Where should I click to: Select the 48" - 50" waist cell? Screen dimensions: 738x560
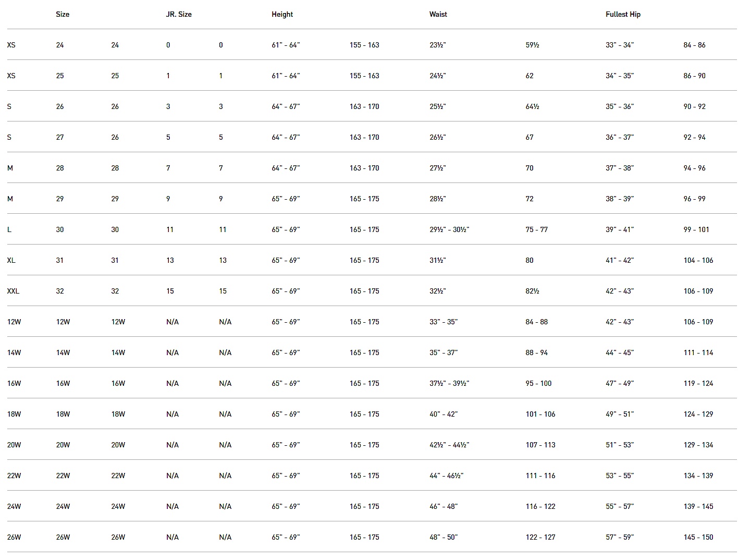tap(443, 537)
